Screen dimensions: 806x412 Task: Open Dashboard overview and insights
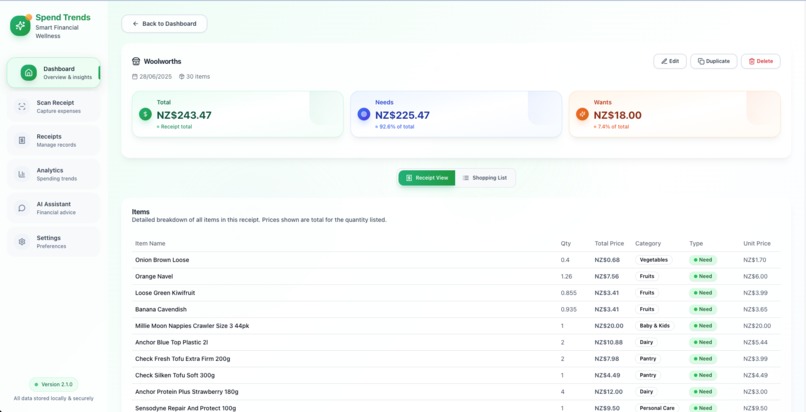pos(53,73)
